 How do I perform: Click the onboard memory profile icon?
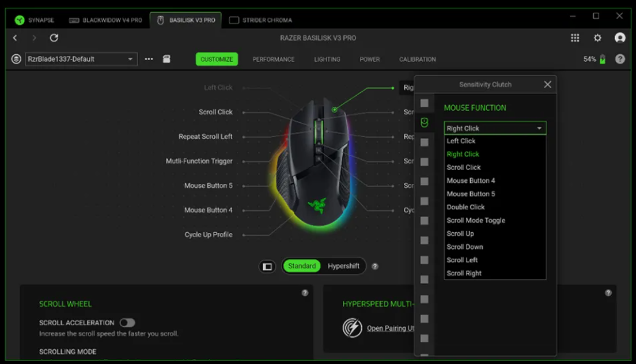click(x=167, y=59)
